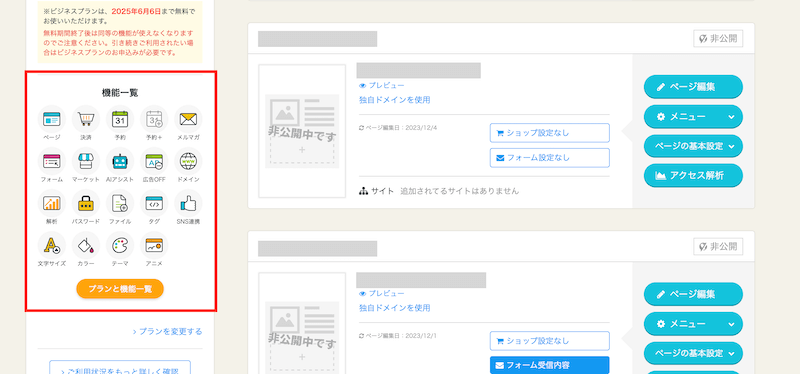Open the SNS連携 thumbs-up icon

click(188, 203)
